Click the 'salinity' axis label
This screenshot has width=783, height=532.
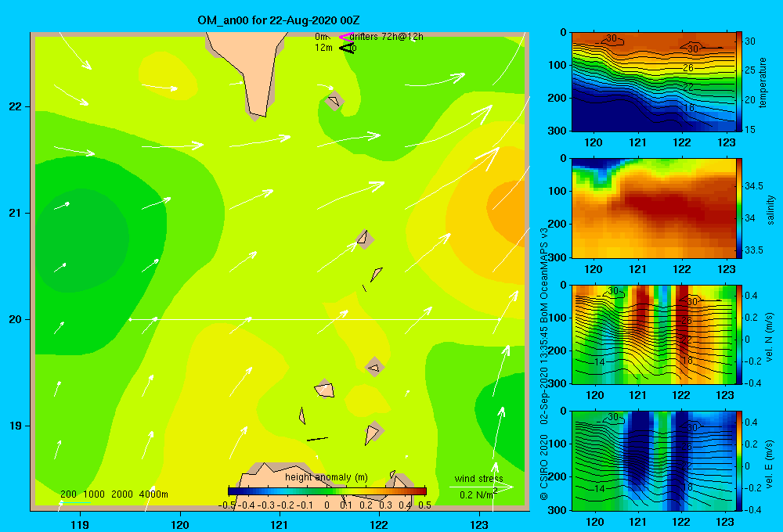pos(770,210)
